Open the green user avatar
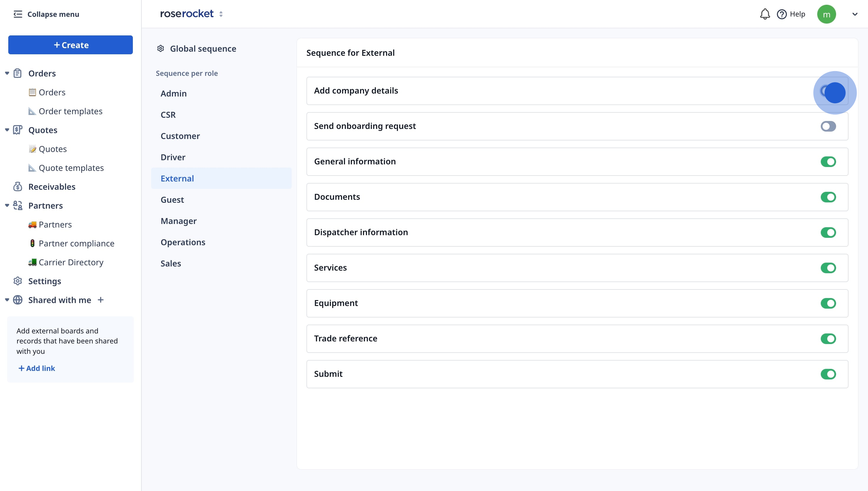 [826, 14]
